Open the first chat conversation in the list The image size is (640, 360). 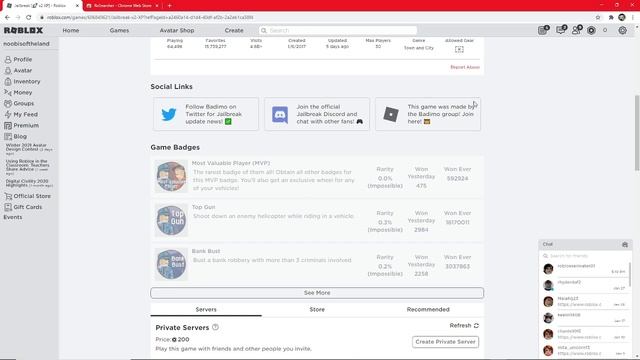[584, 269]
